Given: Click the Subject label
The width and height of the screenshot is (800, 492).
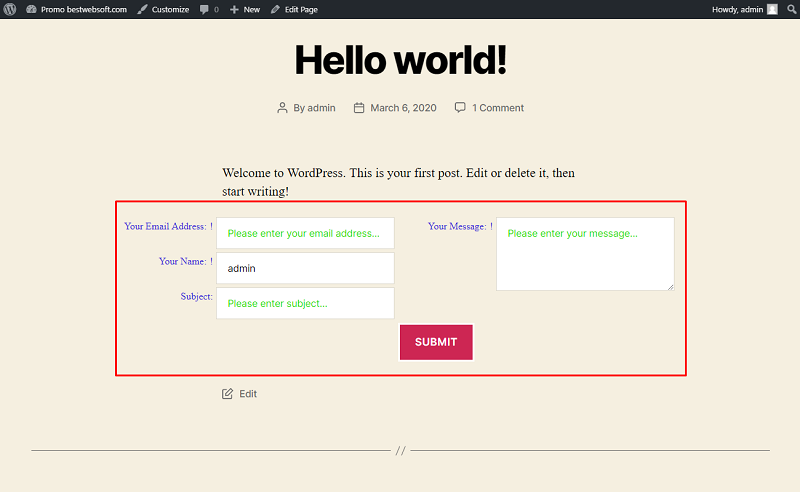Looking at the screenshot, I should [196, 297].
